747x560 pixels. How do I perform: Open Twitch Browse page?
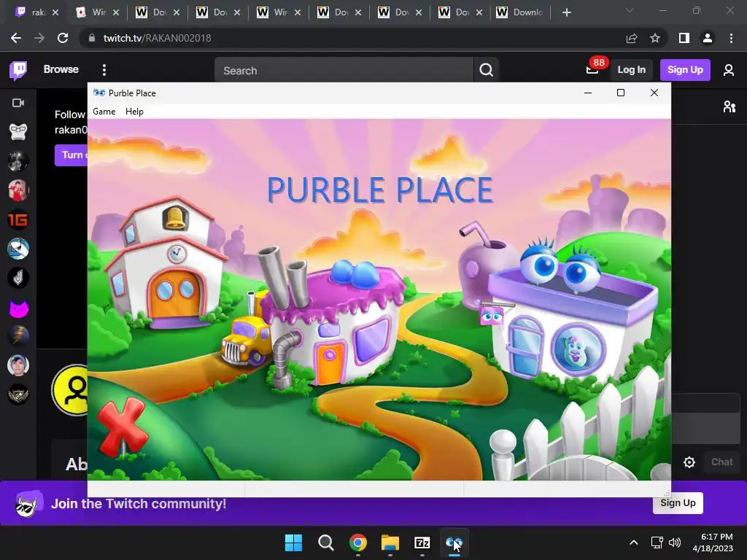[61, 69]
